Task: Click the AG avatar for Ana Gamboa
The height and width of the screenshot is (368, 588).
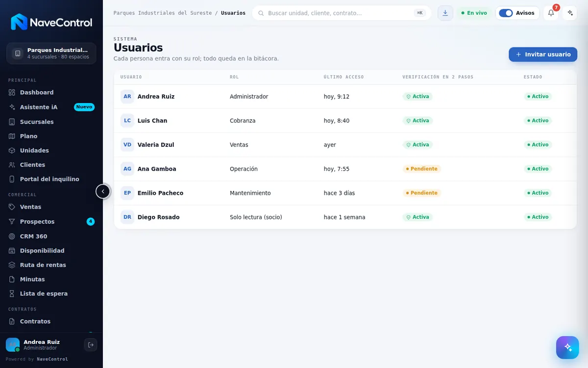Action: click(x=127, y=169)
